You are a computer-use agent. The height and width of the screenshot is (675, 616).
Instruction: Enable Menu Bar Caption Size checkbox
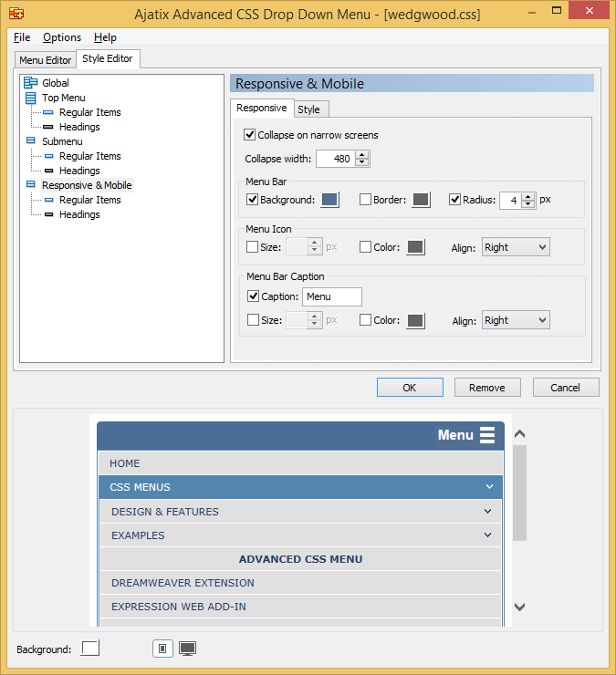pos(254,320)
